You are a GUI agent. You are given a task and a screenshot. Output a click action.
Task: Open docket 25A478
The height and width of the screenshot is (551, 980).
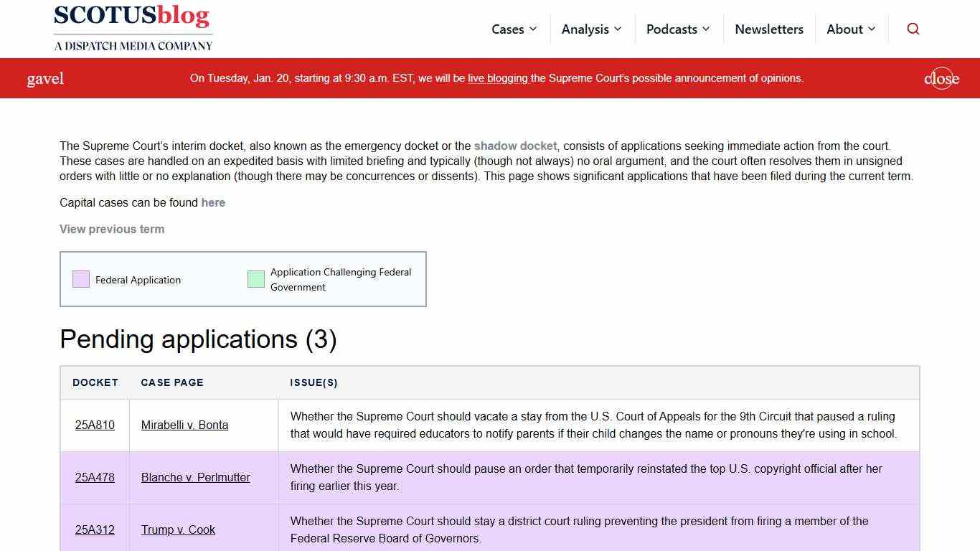(x=95, y=477)
